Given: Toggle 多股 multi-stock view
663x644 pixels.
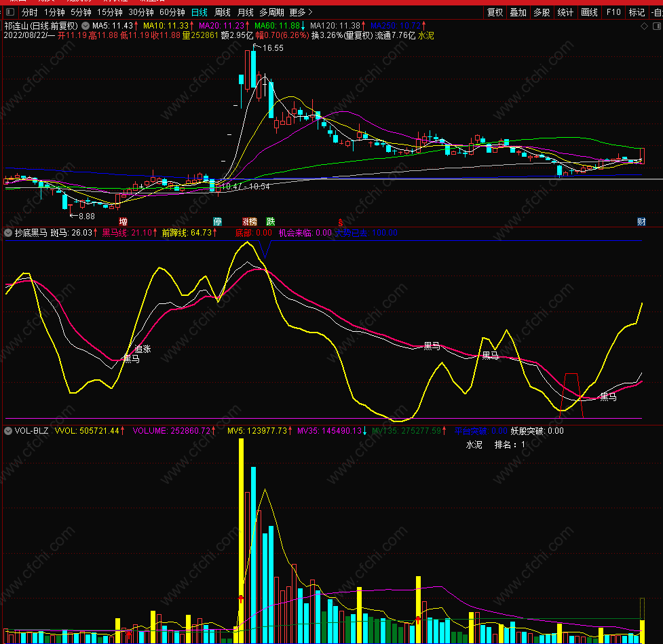Looking at the screenshot, I should click(542, 12).
